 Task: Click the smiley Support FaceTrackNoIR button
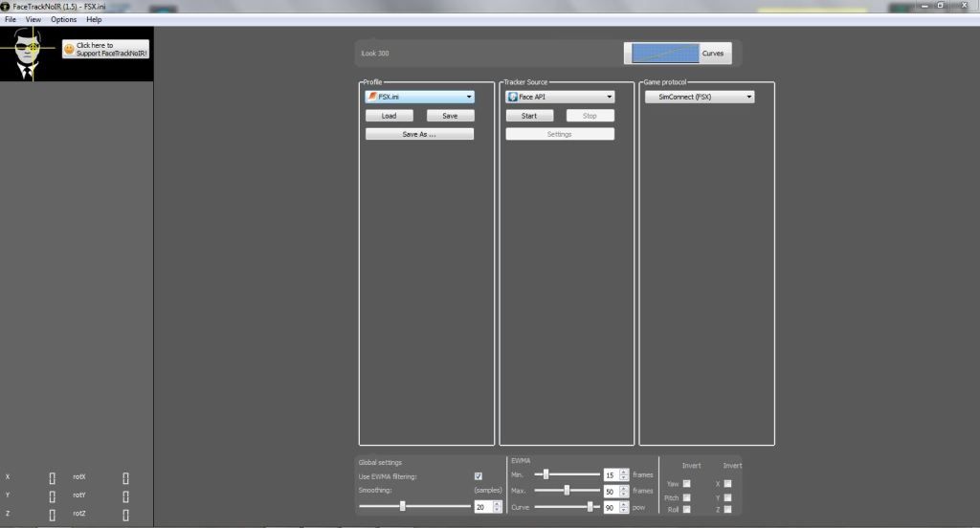point(105,49)
